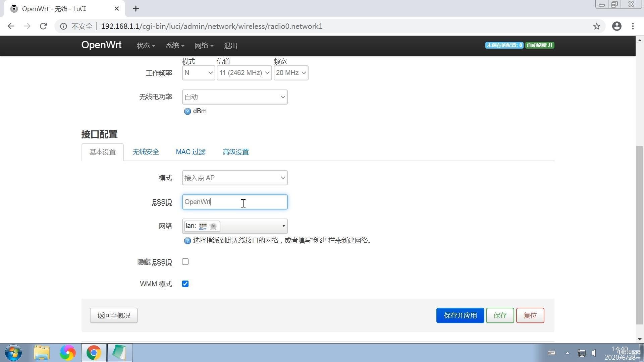Bookmark page with the star icon

(x=596, y=26)
